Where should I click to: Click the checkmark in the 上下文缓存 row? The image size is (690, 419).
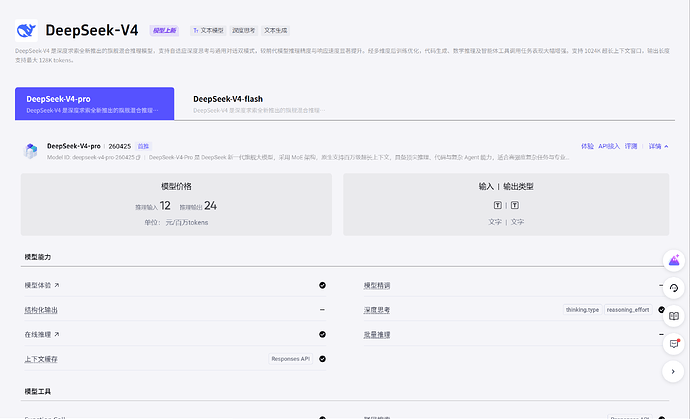[323, 359]
